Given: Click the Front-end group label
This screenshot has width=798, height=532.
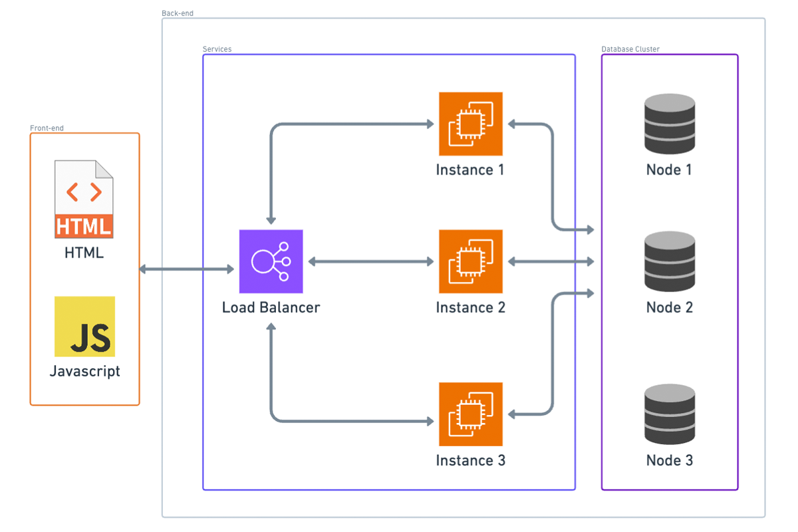Looking at the screenshot, I should [x=47, y=128].
